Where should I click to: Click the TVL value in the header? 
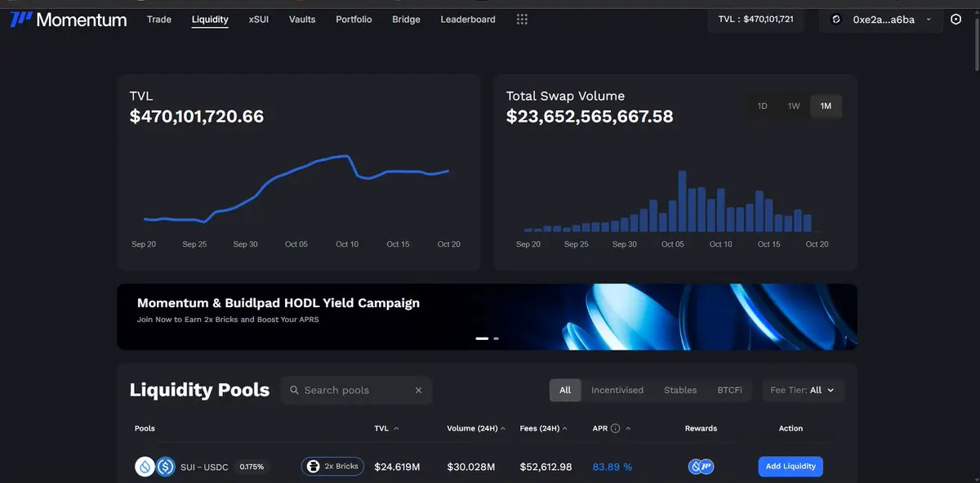[x=757, y=20]
